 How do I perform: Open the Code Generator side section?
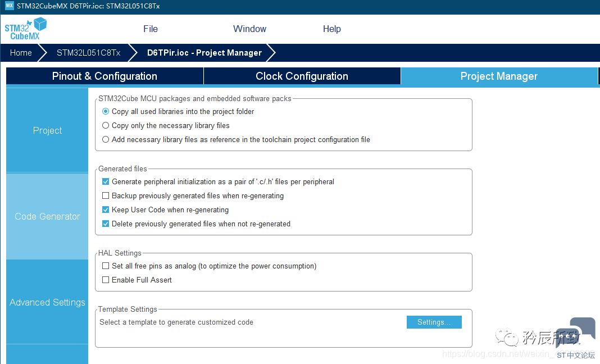click(47, 217)
